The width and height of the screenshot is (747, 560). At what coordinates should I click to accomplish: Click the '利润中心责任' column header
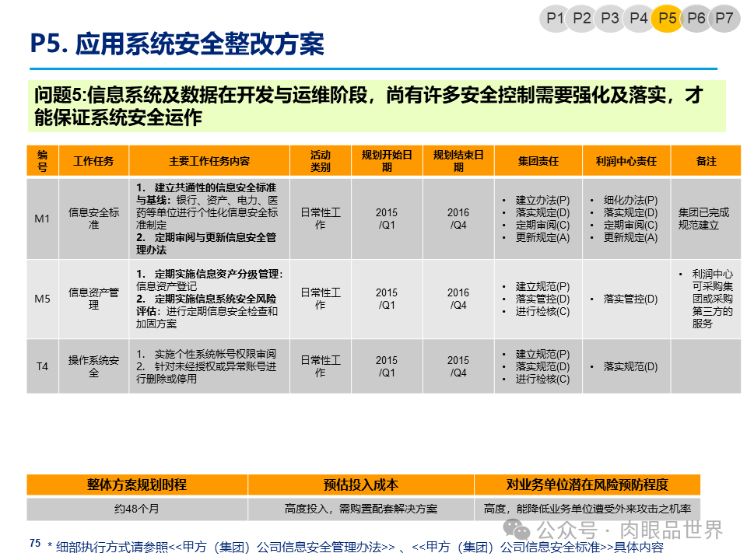[x=626, y=161]
